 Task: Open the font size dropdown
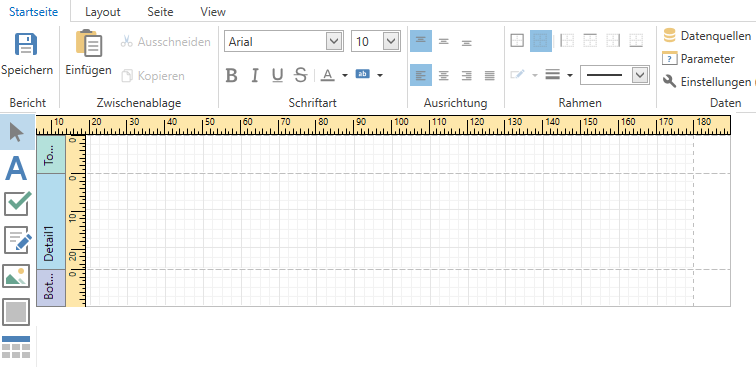[x=391, y=41]
